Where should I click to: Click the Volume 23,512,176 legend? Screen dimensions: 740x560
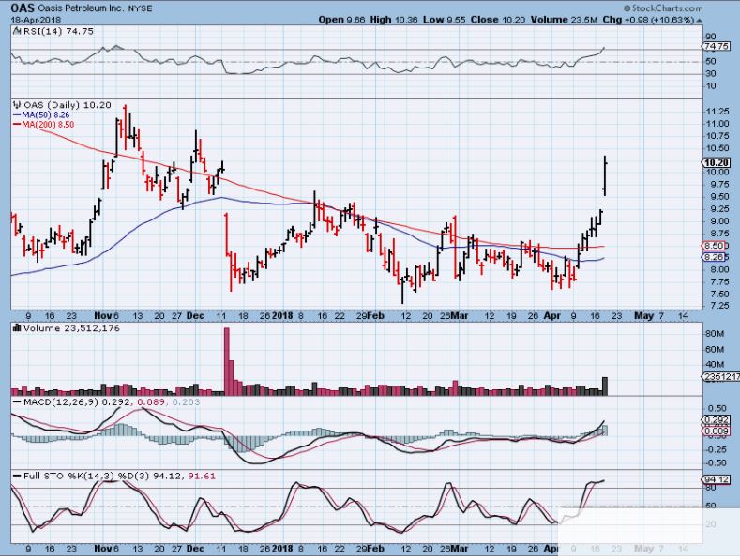(71, 328)
